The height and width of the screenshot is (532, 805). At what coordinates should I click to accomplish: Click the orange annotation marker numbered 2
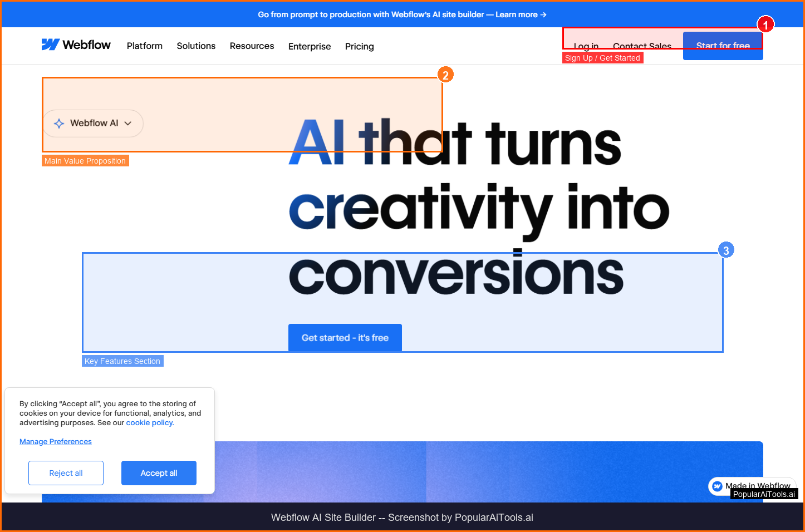(x=445, y=75)
